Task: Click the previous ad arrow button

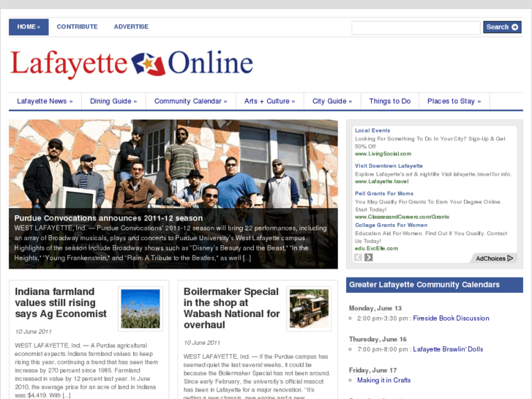Action: pyautogui.click(x=358, y=258)
